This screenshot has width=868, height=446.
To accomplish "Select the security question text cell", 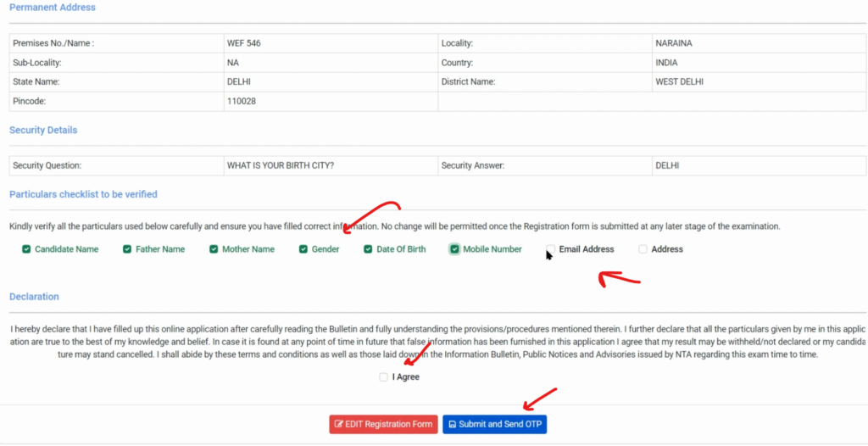I will [x=280, y=165].
